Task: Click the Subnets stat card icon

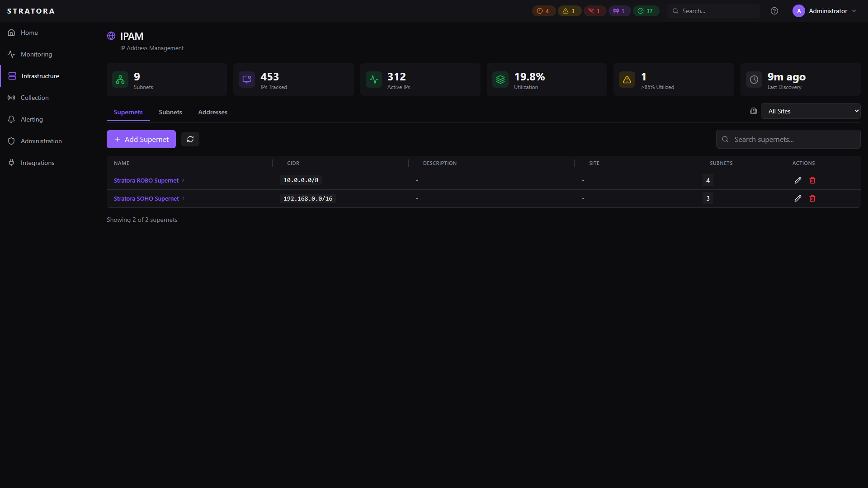Action: [120, 80]
